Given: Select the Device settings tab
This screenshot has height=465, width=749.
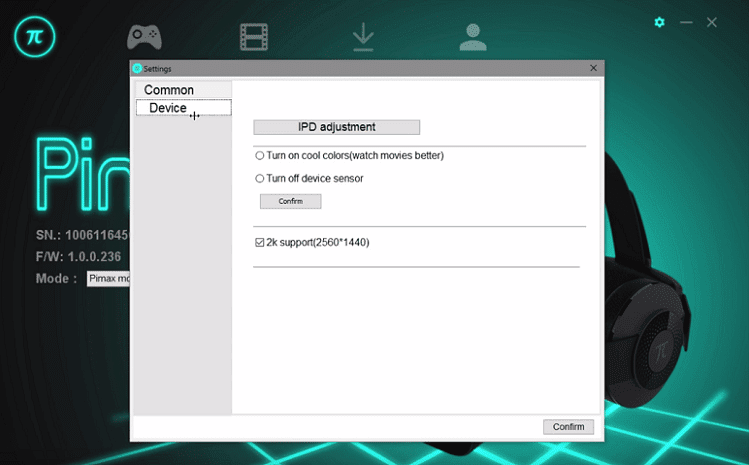Looking at the screenshot, I should point(183,108).
